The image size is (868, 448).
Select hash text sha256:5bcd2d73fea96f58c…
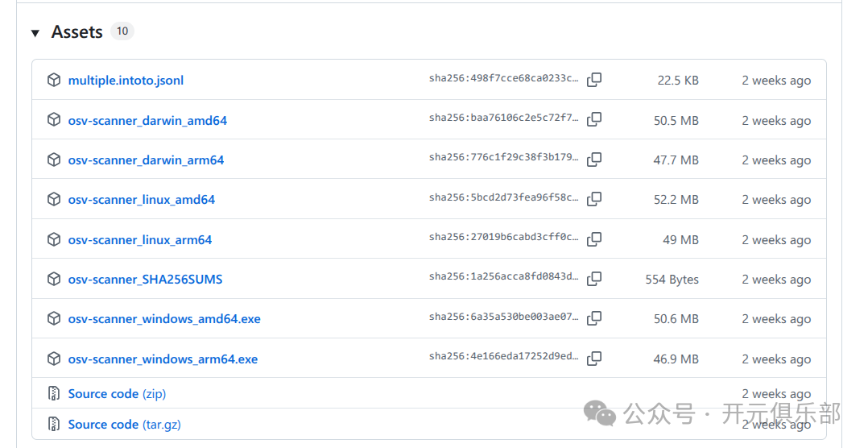(504, 197)
